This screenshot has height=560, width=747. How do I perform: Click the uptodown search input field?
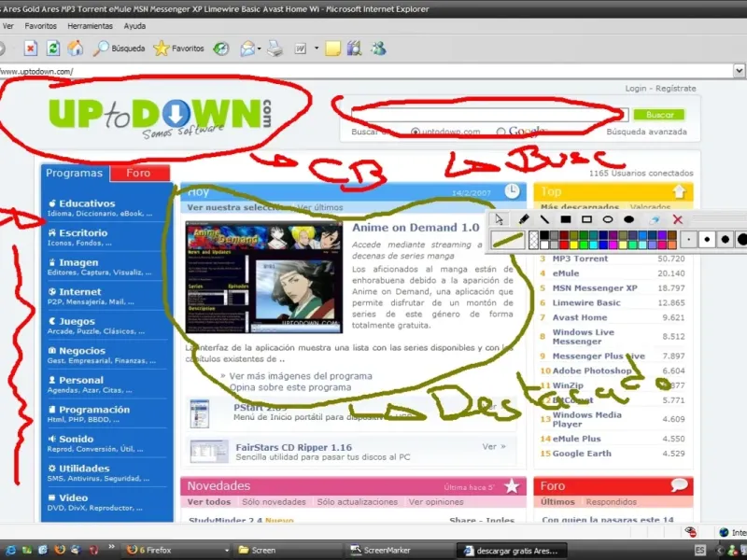pyautogui.click(x=489, y=115)
